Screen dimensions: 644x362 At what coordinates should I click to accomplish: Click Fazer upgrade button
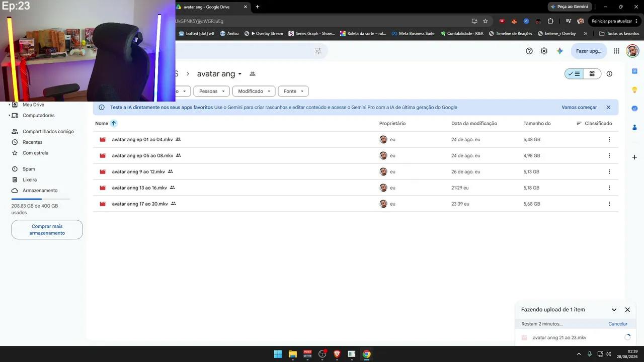coord(589,51)
